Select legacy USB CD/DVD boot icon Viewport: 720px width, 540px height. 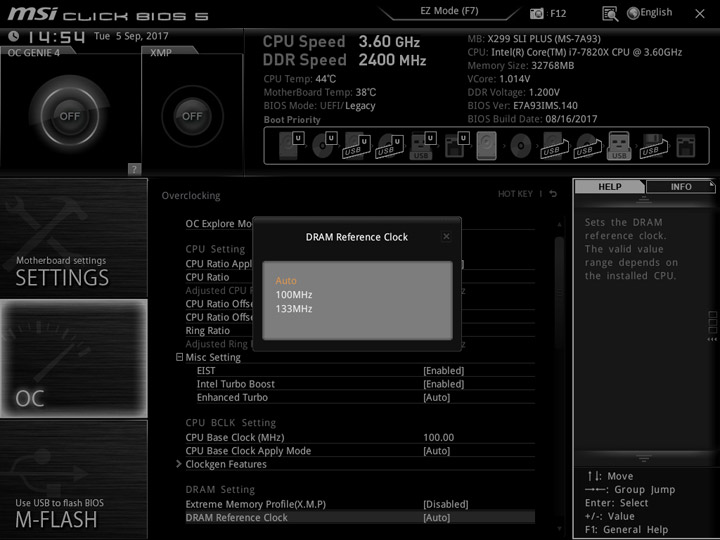(587, 146)
